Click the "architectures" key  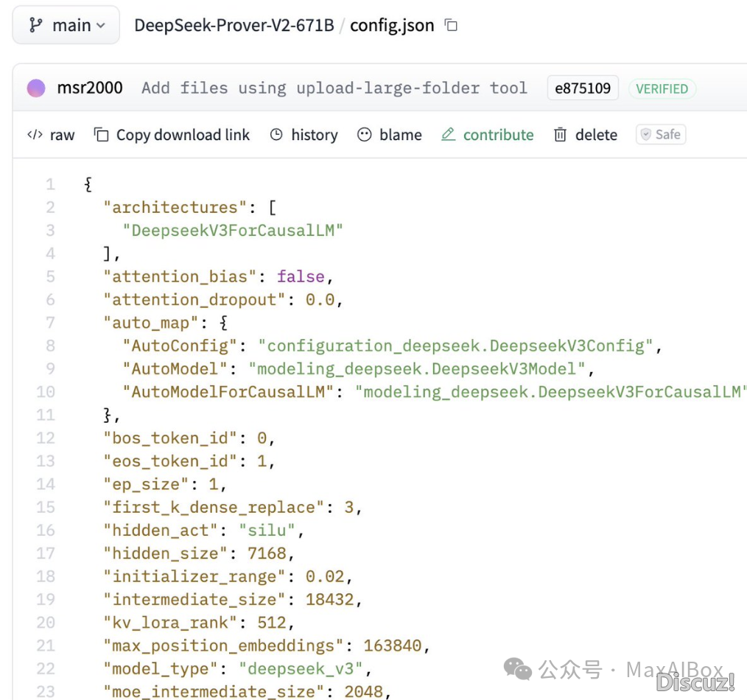tap(175, 208)
